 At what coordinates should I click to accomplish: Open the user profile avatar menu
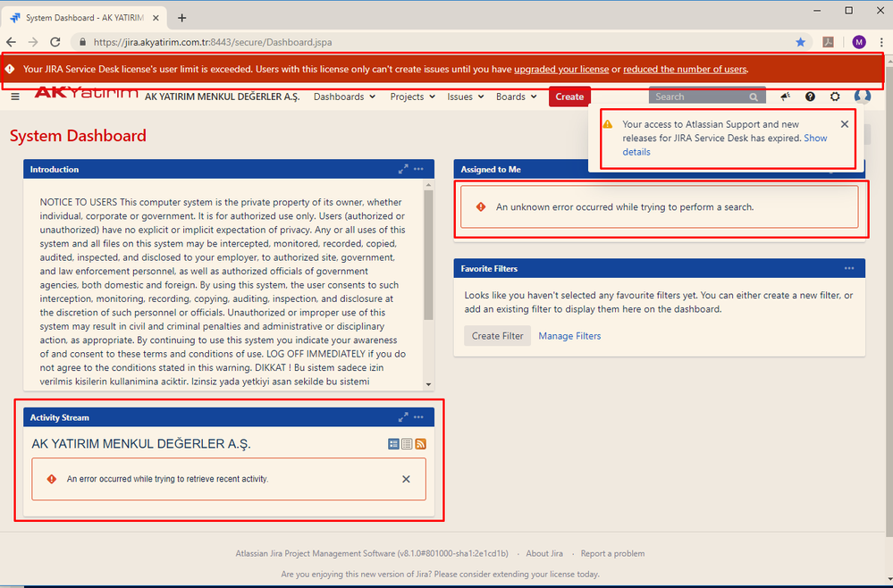point(863,97)
